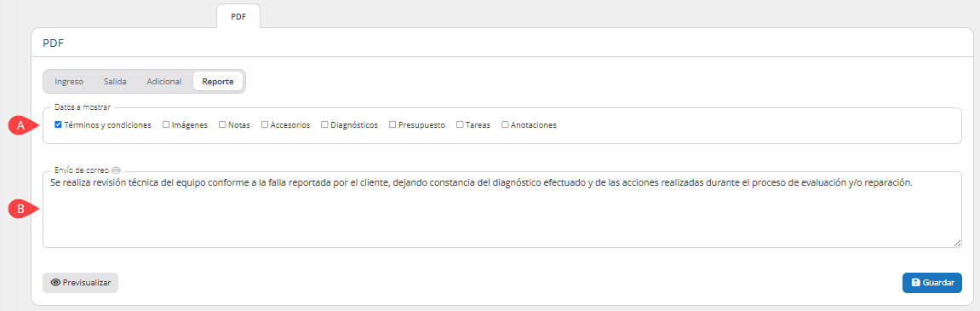The image size is (980, 311).
Task: Grab the textarea resize handle corner
Action: 958,244
